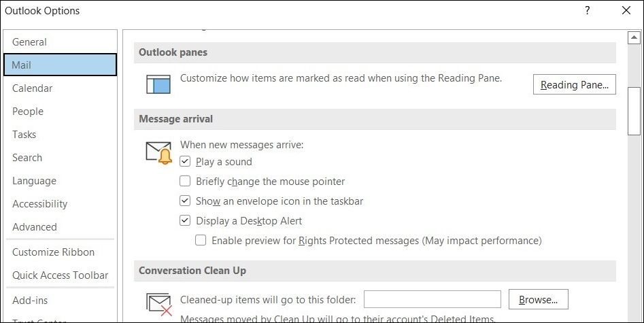Image resolution: width=644 pixels, height=323 pixels.
Task: Open the Customize Ribbon category
Action: coord(53,252)
